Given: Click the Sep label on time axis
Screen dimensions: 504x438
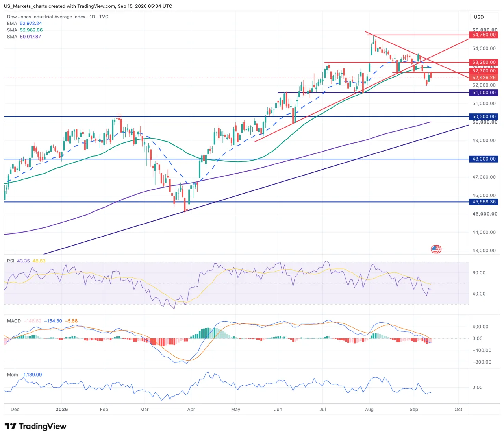Looking at the screenshot, I should (x=414, y=409).
